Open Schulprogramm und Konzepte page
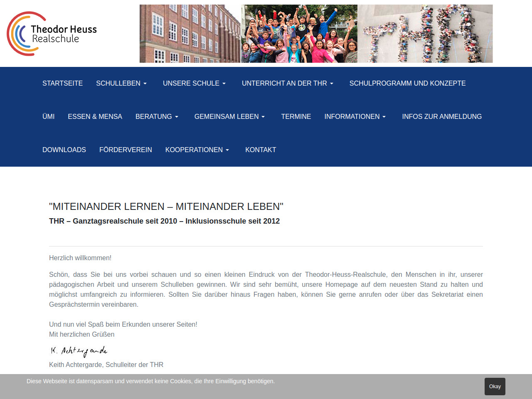Viewport: 532px width, 399px height. pyautogui.click(x=407, y=83)
